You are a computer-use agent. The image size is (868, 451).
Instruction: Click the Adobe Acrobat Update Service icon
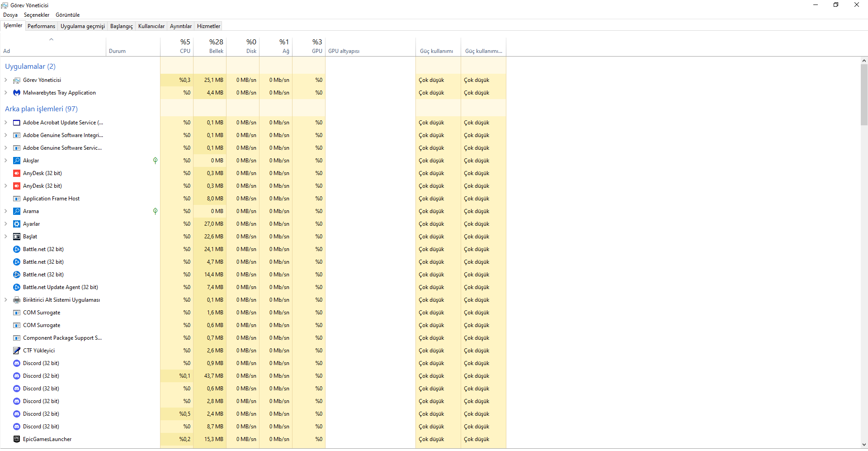click(x=17, y=123)
